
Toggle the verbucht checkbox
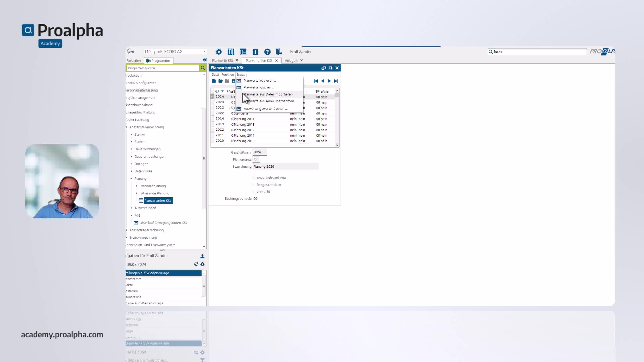click(254, 192)
